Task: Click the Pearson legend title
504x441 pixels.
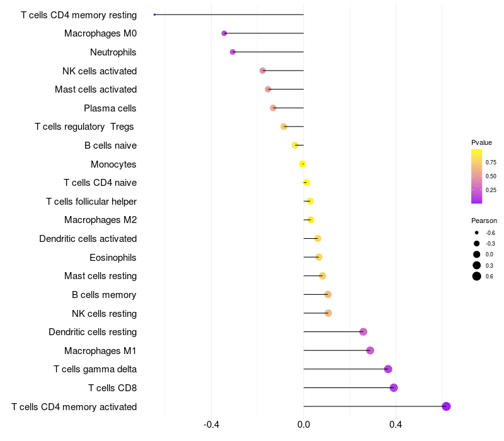Action: (484, 220)
